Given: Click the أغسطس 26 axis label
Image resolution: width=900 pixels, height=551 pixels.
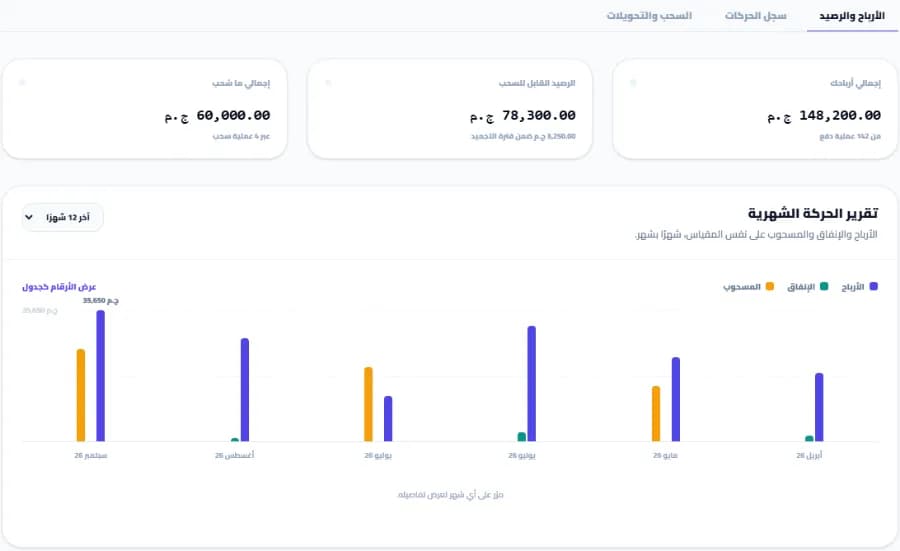Looking at the screenshot, I should tap(234, 455).
